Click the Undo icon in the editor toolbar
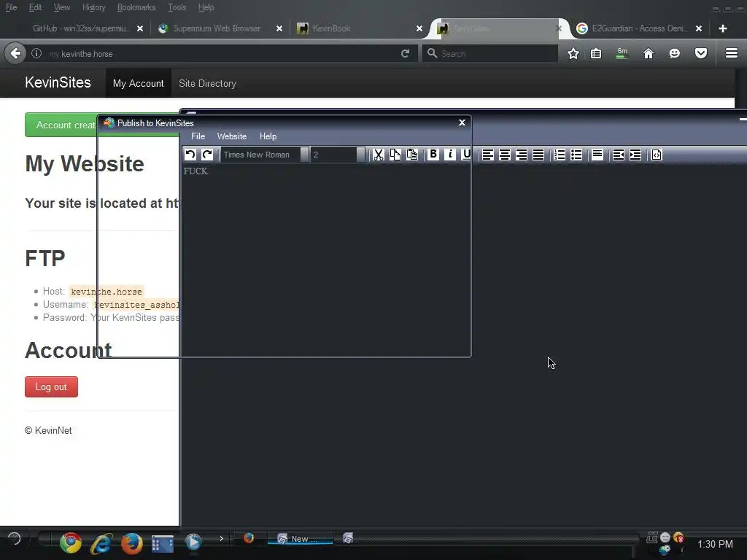 point(190,155)
